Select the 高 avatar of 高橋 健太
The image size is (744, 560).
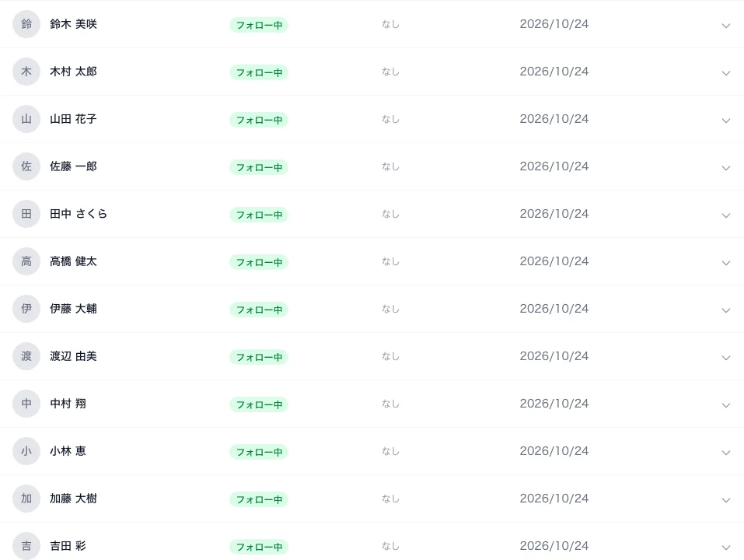click(x=26, y=261)
